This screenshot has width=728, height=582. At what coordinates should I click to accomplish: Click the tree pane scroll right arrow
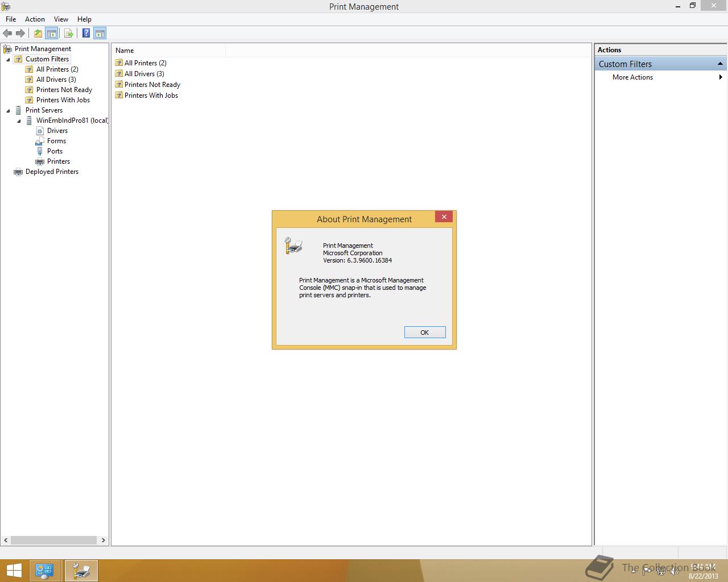pos(104,540)
